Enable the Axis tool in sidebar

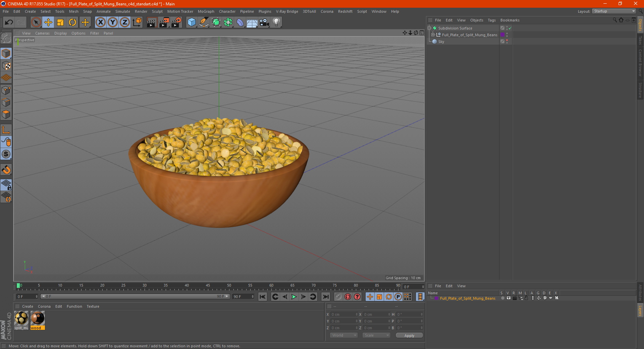point(6,130)
